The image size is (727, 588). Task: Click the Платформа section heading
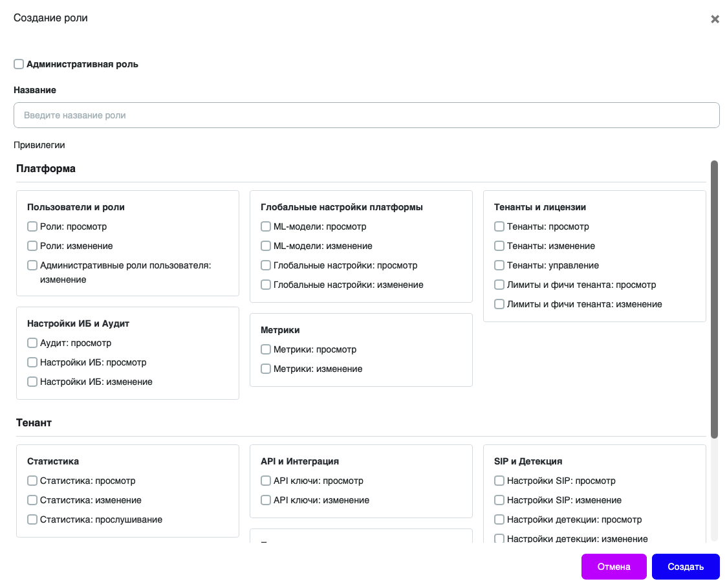(x=46, y=168)
